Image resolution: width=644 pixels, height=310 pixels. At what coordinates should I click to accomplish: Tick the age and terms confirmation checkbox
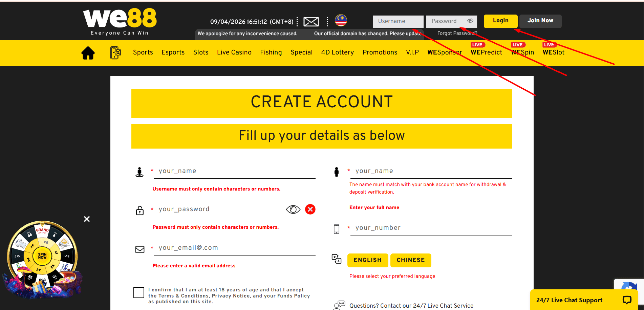[139, 293]
